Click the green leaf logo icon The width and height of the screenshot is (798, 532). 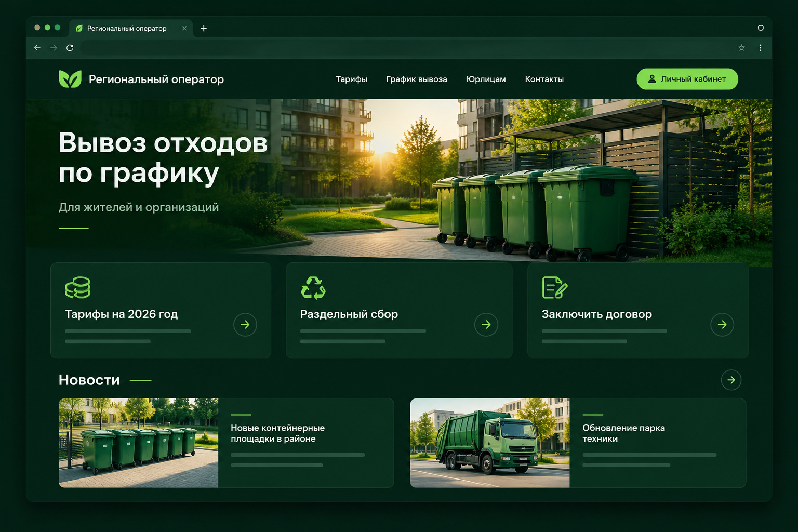pos(70,79)
